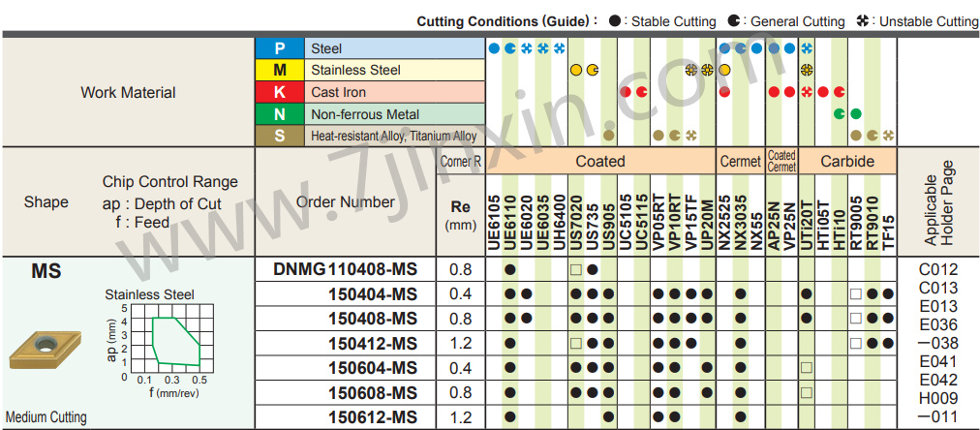Click the Applicable Holder Page column header
980x430 pixels.
click(938, 201)
